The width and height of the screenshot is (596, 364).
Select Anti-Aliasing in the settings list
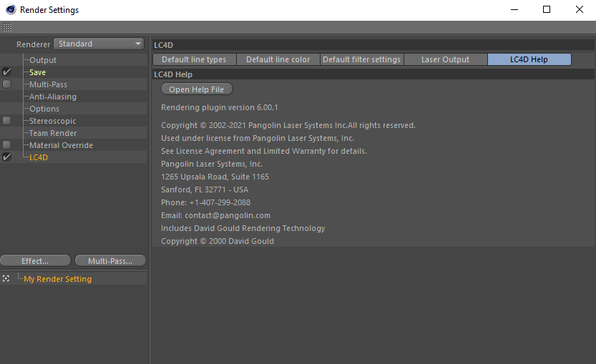pos(52,97)
